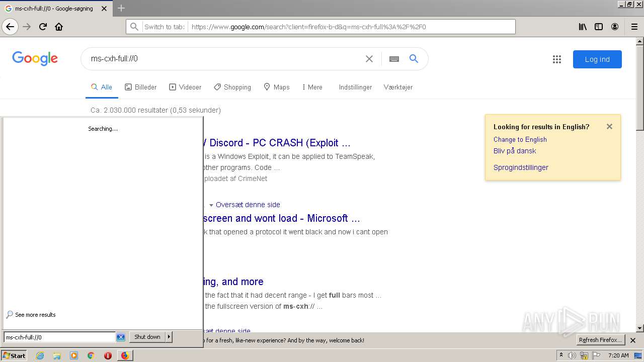Screen dimensions: 644x362
Task: Switch to Maps results tab
Action: [x=277, y=87]
